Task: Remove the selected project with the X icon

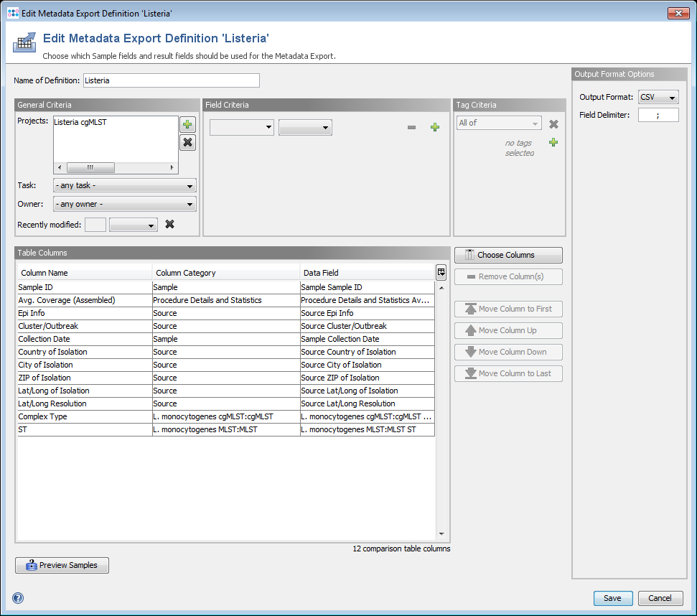Action: coord(187,142)
